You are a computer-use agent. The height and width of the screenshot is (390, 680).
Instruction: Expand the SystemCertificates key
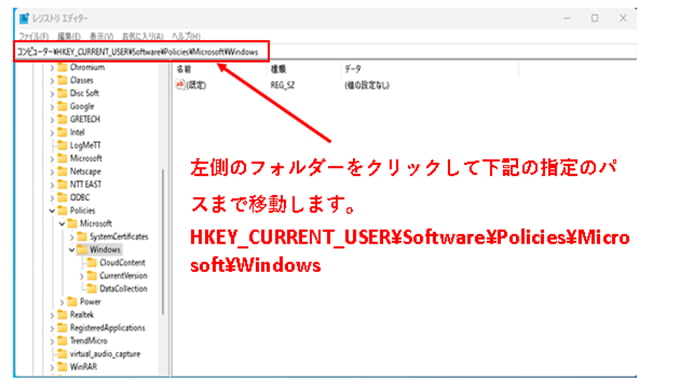point(72,237)
